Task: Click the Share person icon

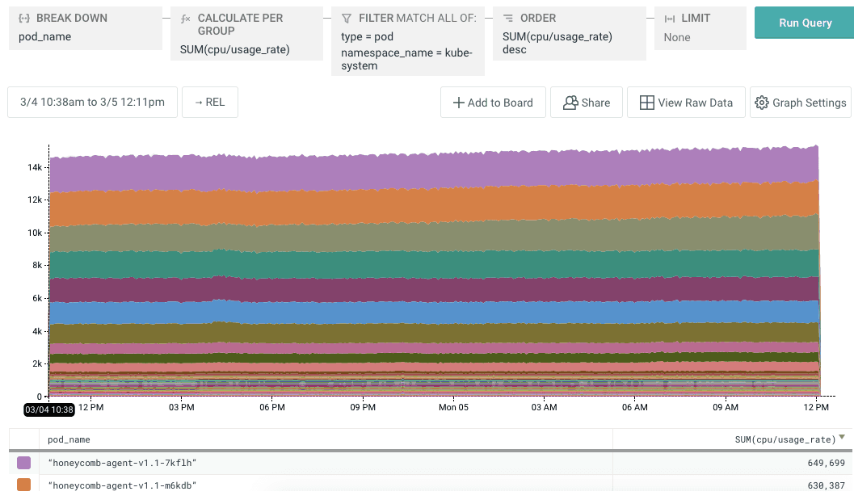Action: click(570, 103)
